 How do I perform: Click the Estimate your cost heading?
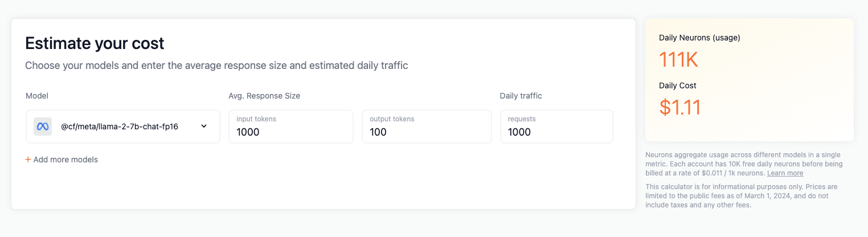coord(95,43)
